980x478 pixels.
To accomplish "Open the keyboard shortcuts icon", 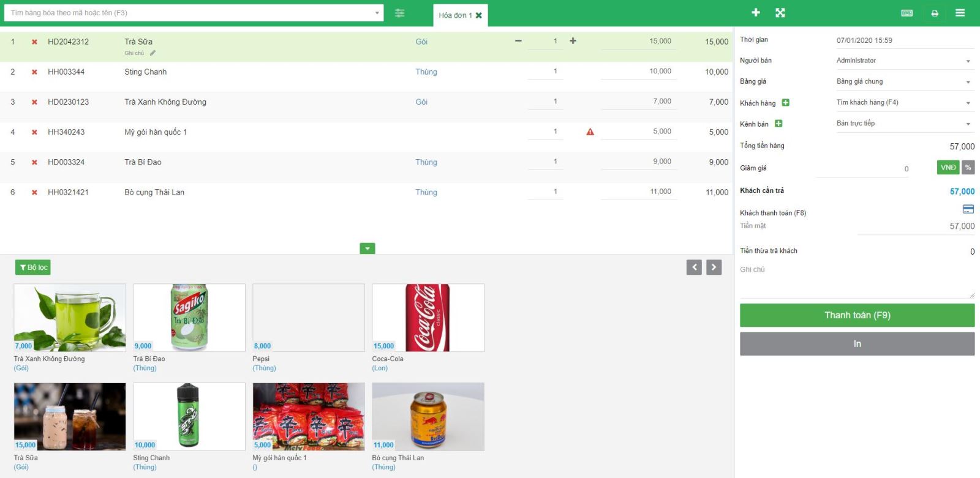I will [x=907, y=13].
